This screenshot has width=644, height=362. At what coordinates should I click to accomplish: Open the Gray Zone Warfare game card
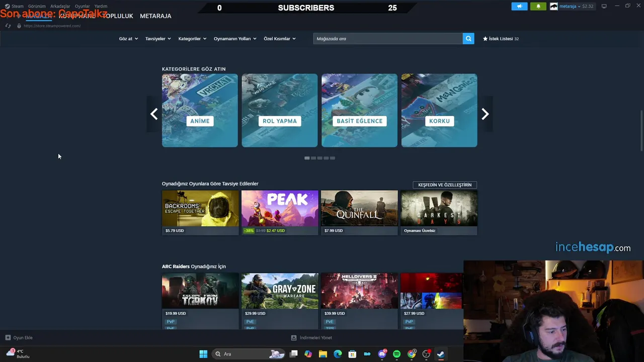280,301
